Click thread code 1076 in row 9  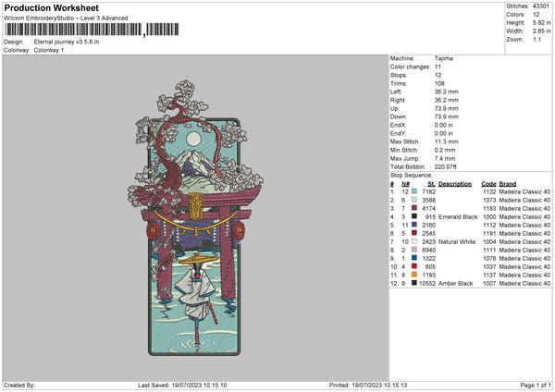point(489,259)
